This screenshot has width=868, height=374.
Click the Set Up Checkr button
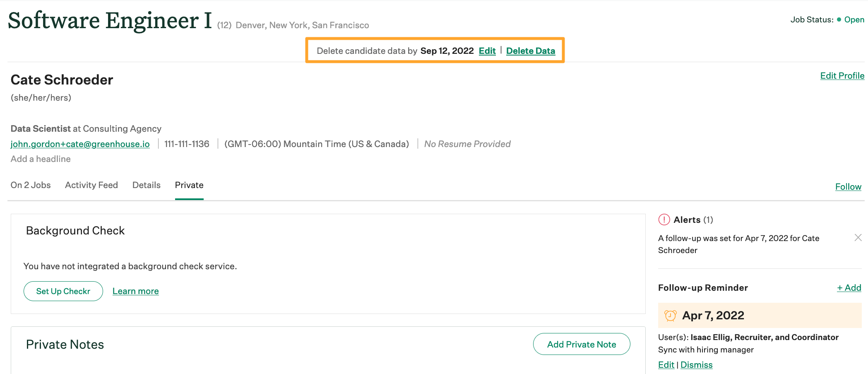63,291
